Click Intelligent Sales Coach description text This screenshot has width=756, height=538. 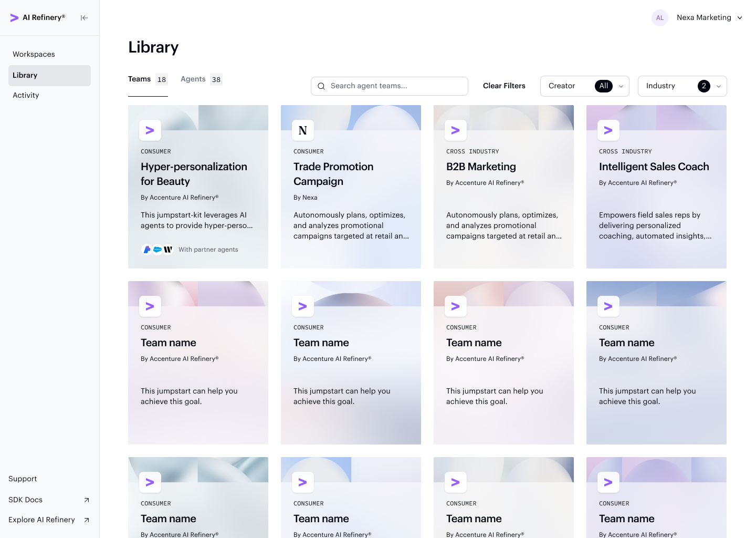[x=655, y=226]
